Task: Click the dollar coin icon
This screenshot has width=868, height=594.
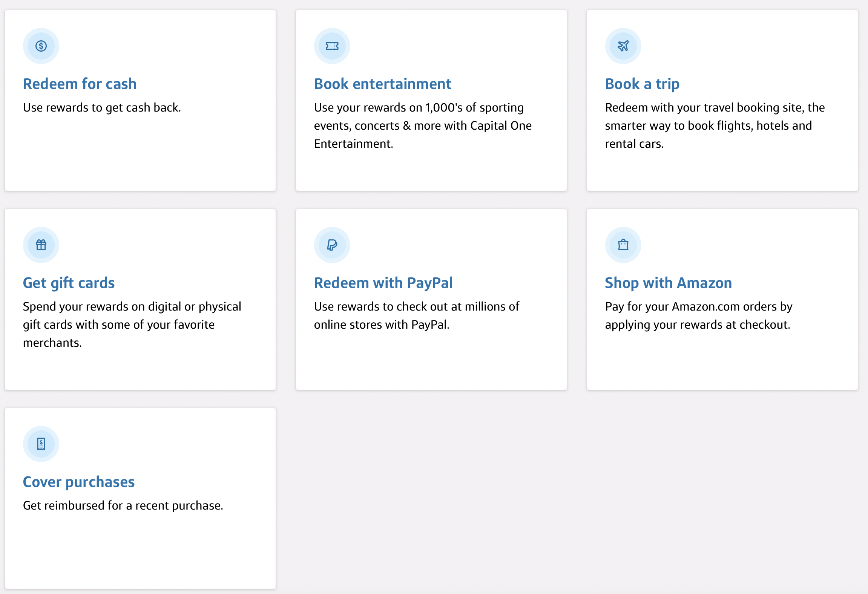Action: coord(41,46)
